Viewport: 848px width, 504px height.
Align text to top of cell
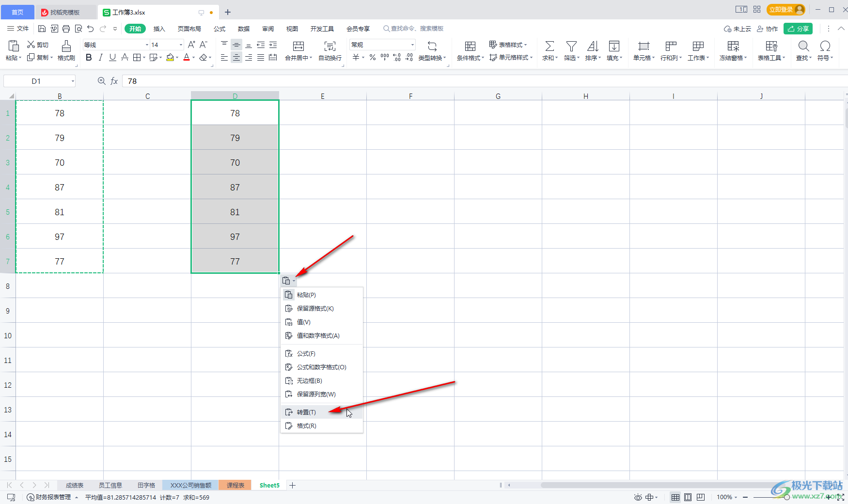coord(224,45)
